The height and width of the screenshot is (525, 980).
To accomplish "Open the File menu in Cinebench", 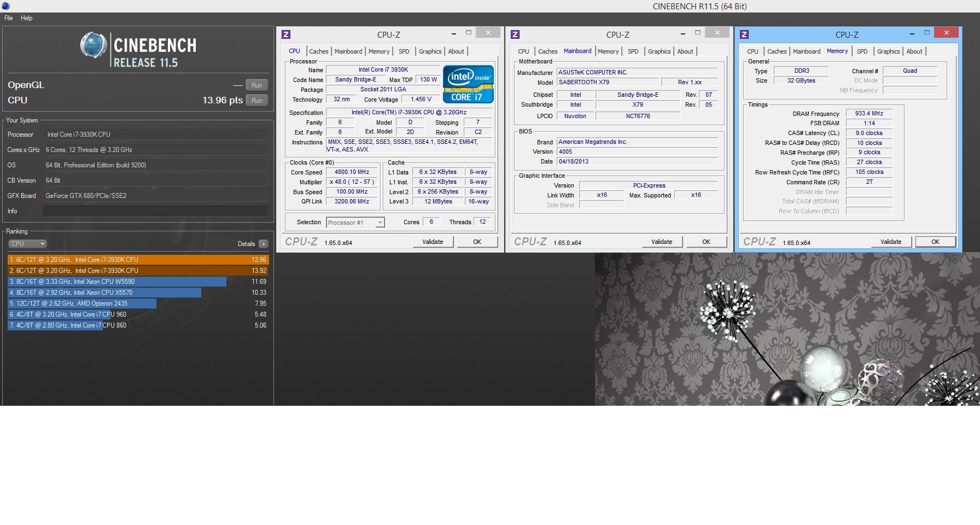I will [9, 18].
